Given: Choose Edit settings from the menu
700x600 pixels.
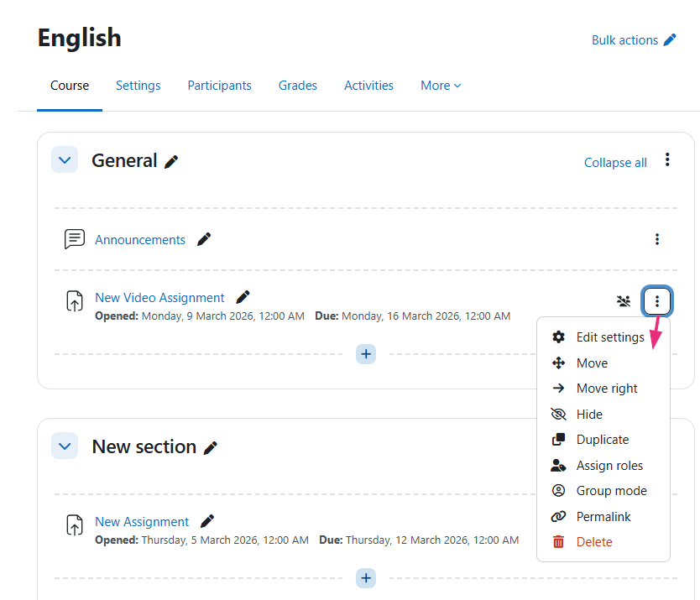Looking at the screenshot, I should tap(603, 337).
